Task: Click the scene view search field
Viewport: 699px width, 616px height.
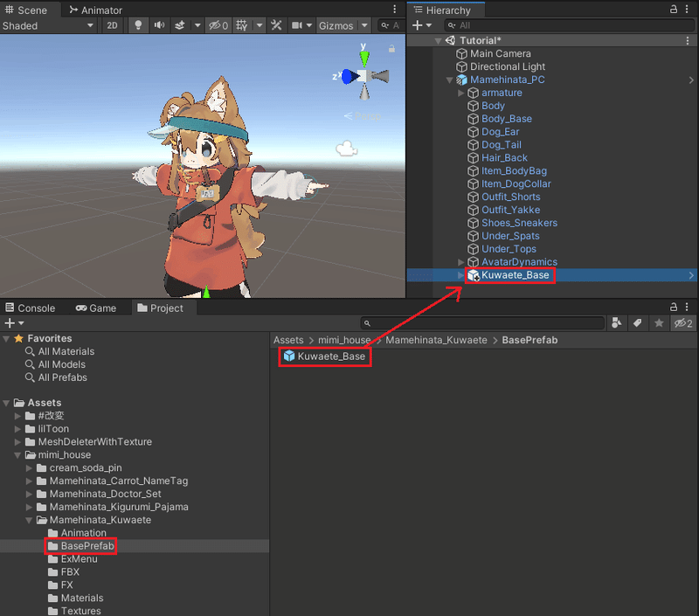Action: [x=391, y=25]
